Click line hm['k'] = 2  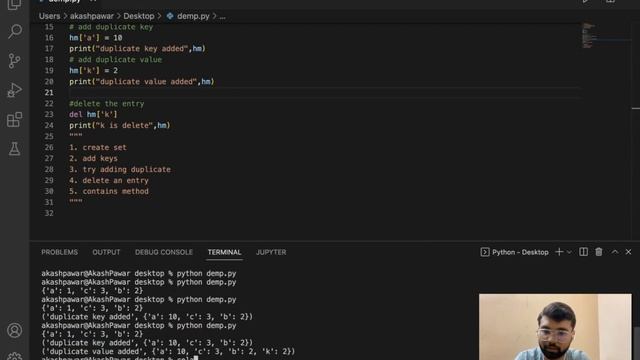[x=93, y=71]
